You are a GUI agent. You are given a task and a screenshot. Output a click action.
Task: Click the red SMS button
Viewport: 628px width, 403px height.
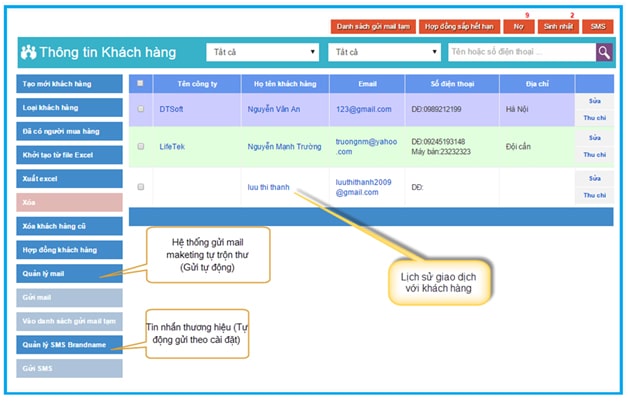(598, 26)
